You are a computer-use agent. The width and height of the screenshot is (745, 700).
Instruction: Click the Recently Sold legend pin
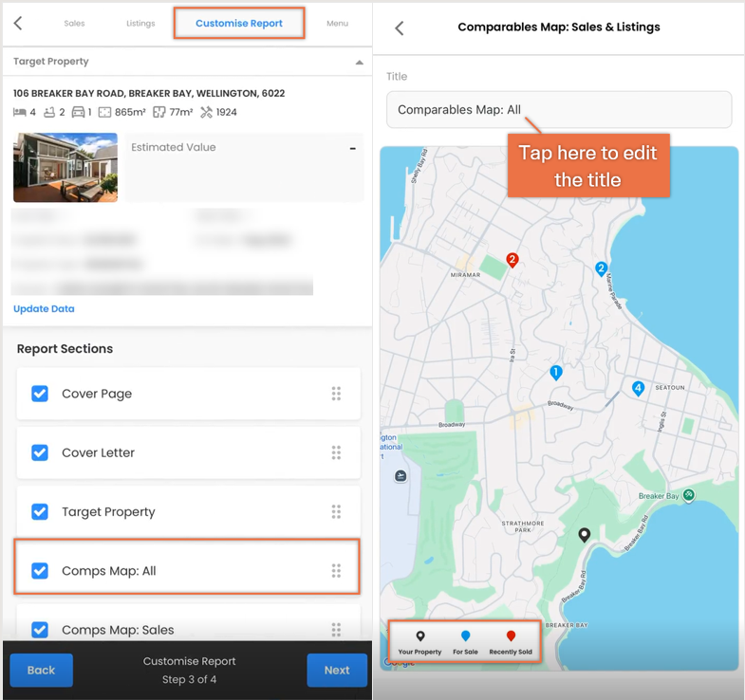tap(511, 636)
